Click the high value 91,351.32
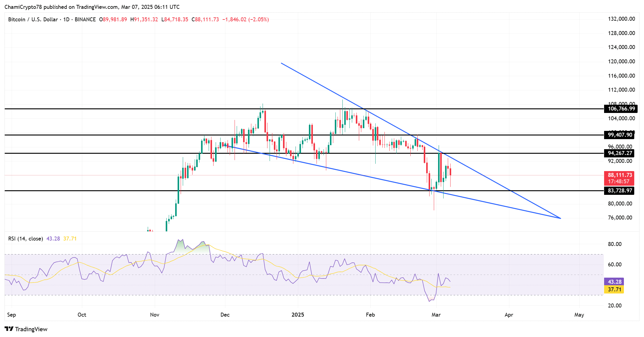This screenshot has width=644, height=337. click(x=146, y=19)
